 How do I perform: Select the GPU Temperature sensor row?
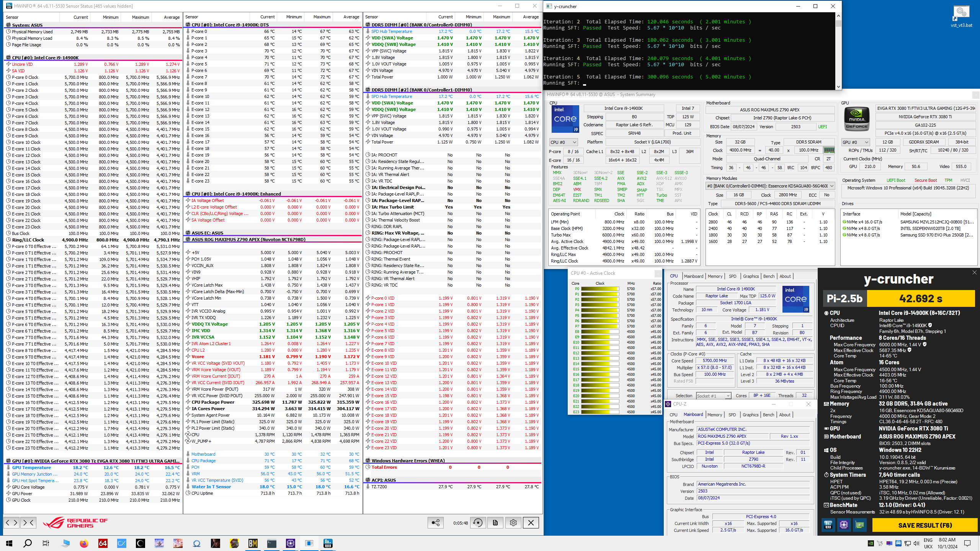pos(93,468)
